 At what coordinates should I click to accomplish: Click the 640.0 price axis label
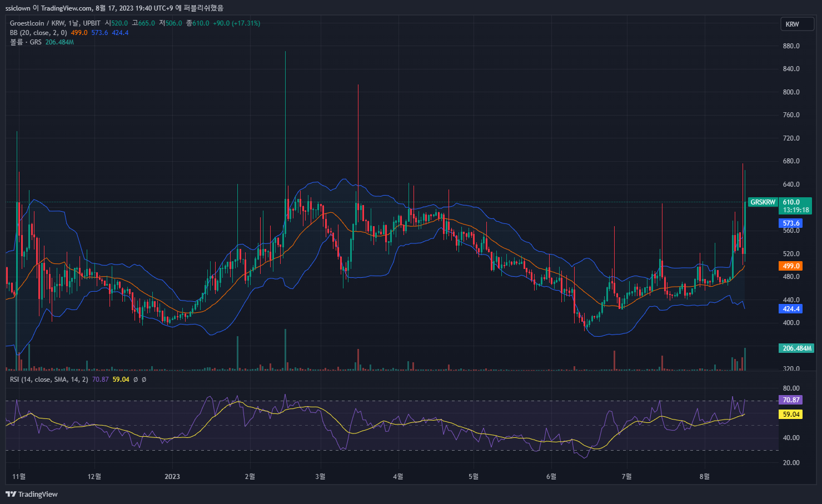point(791,184)
